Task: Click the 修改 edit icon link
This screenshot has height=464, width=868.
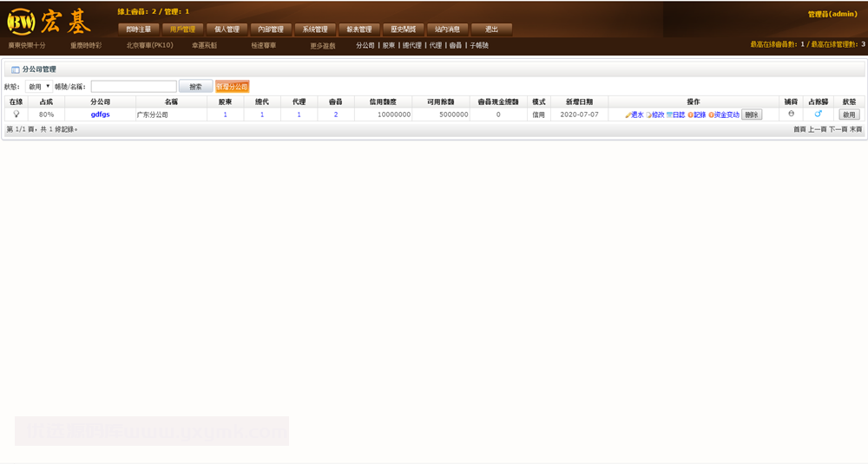Action: 655,114
